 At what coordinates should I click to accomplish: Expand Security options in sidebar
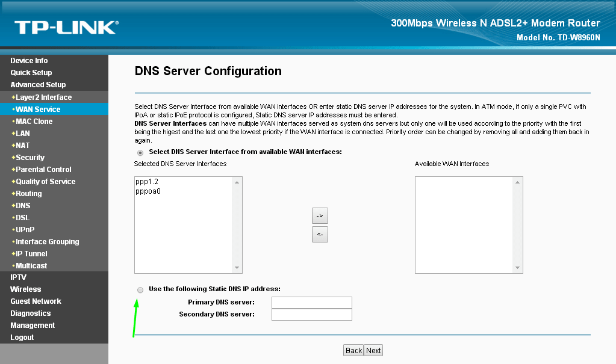click(30, 157)
